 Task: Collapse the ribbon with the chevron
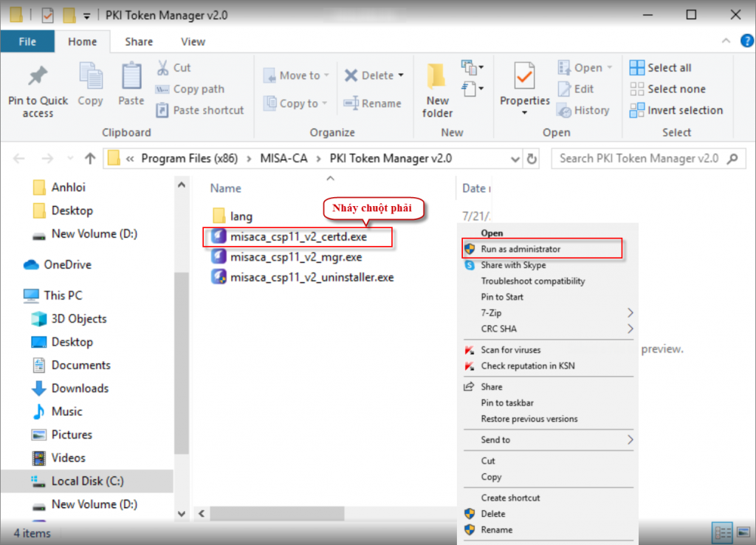[726, 41]
